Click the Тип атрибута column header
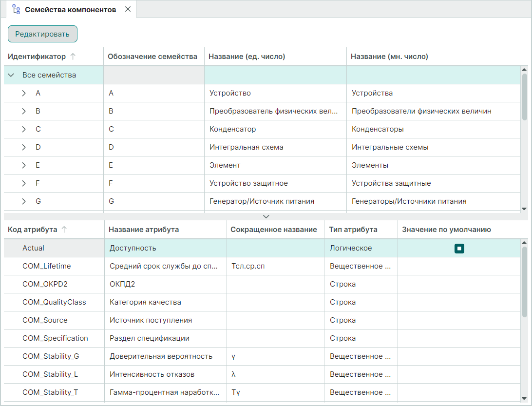This screenshot has width=532, height=406. [x=353, y=230]
